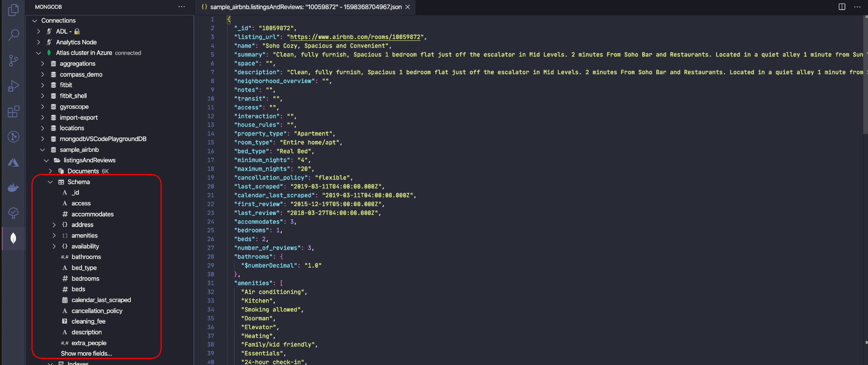This screenshot has width=868, height=365.
Task: Collapse the Connections section
Action: click(35, 20)
